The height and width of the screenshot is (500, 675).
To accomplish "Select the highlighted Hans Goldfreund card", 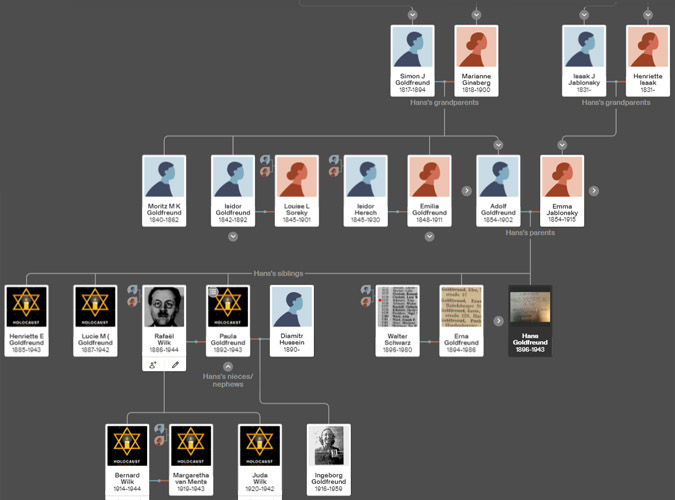I will [x=530, y=321].
